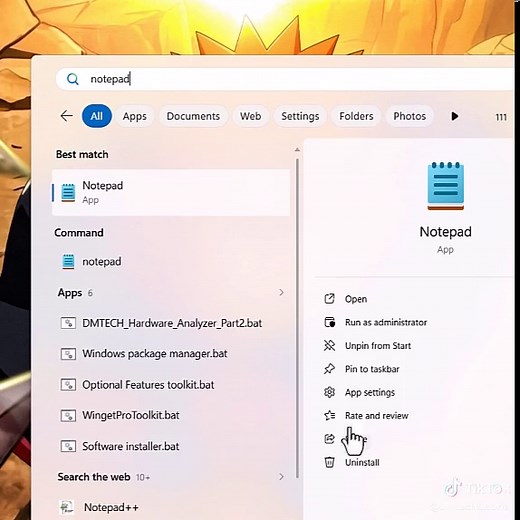Click the WingetProToolkit.bat file icon
The height and width of the screenshot is (520, 520).
(68, 415)
